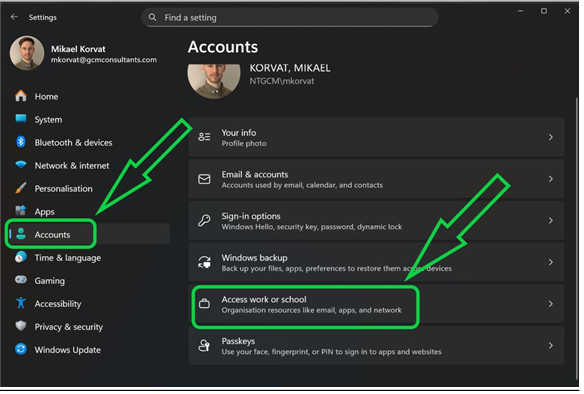
Task: Click Mikael Korvat name in sidebar
Action: coord(78,49)
